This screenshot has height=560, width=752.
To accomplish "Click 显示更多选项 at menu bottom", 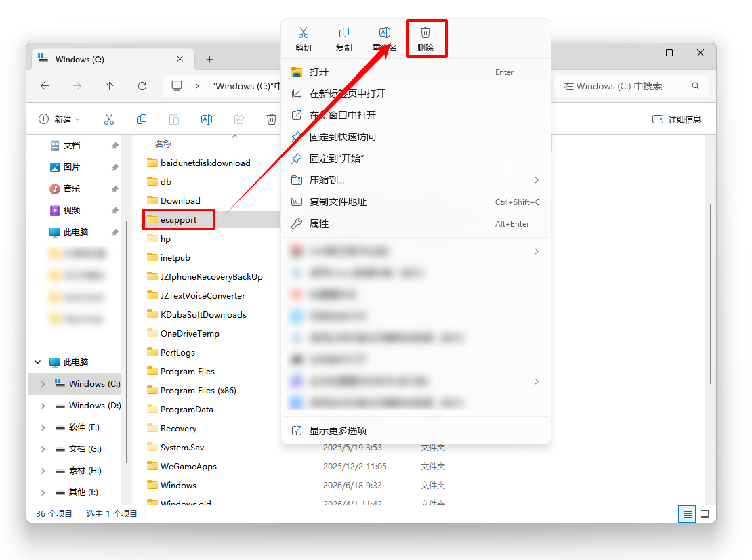I will (x=416, y=431).
